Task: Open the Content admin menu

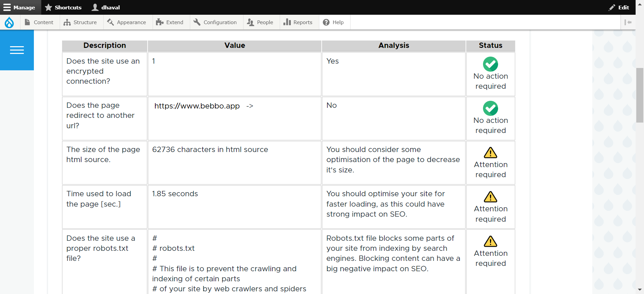Action: (39, 22)
